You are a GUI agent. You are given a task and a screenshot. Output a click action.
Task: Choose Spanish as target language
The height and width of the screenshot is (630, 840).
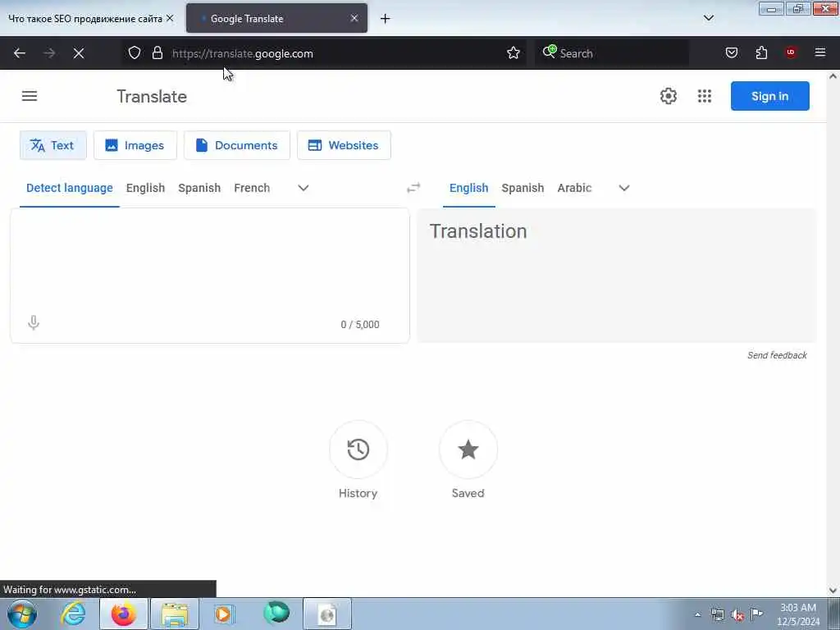(523, 188)
